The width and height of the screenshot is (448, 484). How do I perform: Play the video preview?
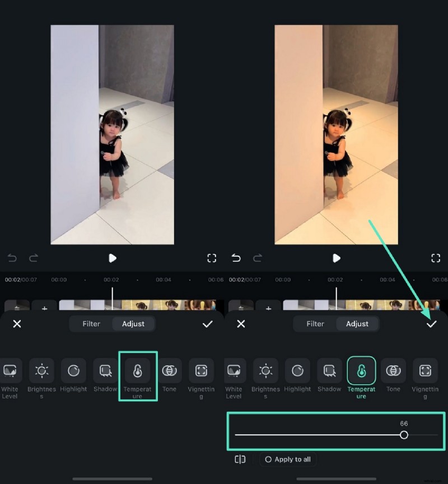(x=337, y=258)
